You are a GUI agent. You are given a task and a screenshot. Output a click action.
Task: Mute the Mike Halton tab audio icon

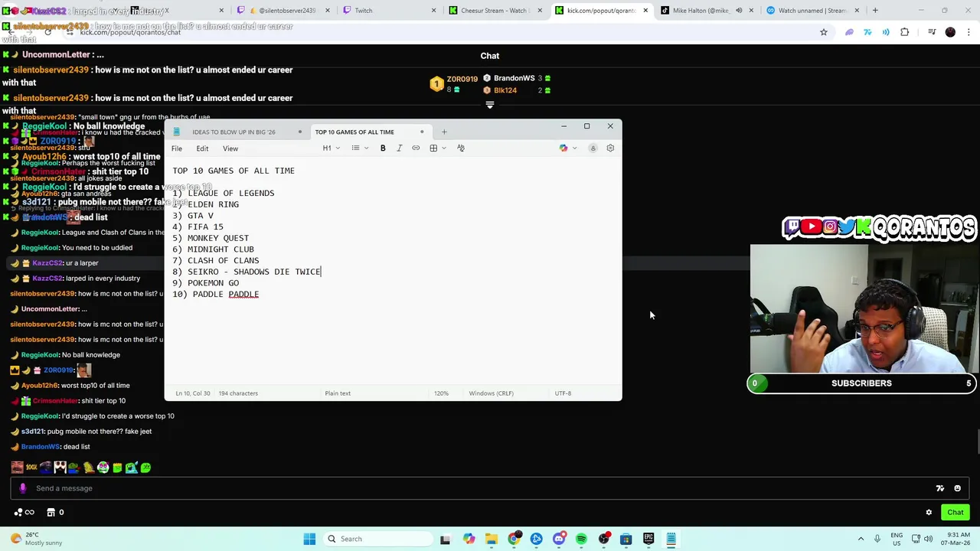click(x=739, y=11)
